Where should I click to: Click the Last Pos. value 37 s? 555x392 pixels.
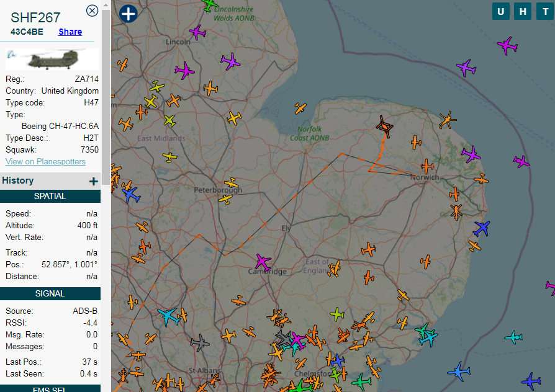point(90,362)
